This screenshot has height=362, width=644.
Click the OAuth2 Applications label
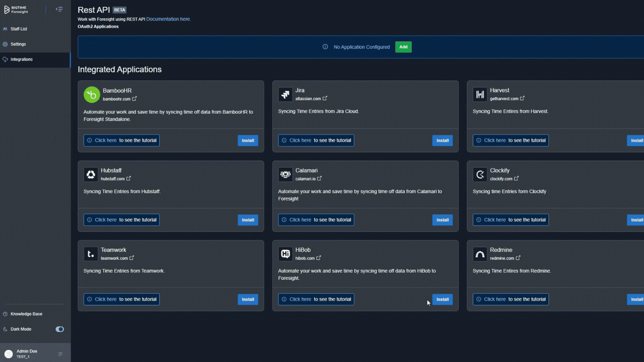[x=98, y=26]
